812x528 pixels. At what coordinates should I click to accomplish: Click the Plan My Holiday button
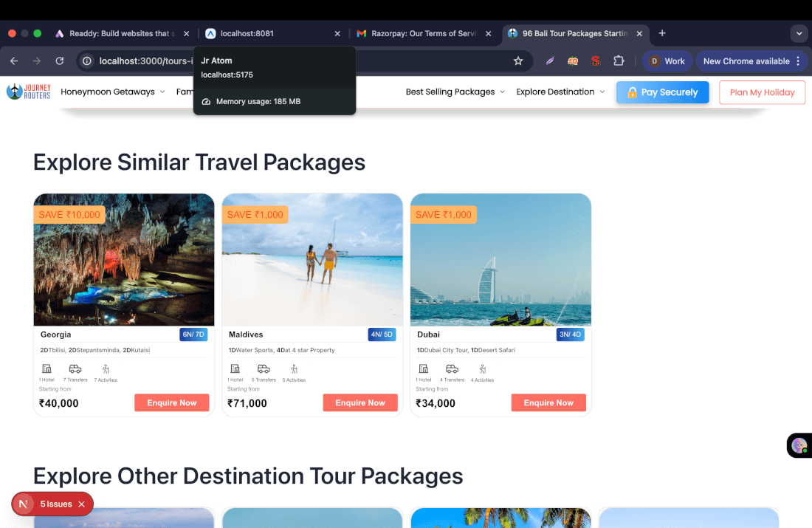coord(762,92)
